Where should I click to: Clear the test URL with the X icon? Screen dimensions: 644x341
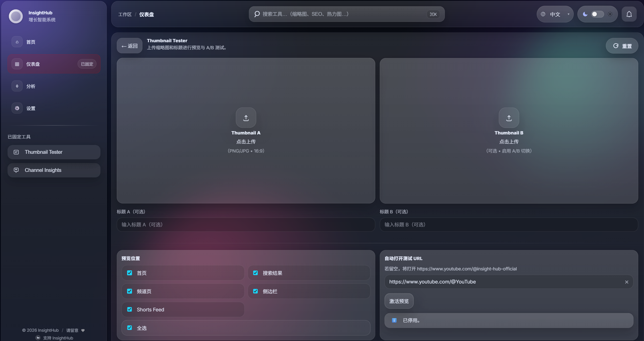pos(627,282)
